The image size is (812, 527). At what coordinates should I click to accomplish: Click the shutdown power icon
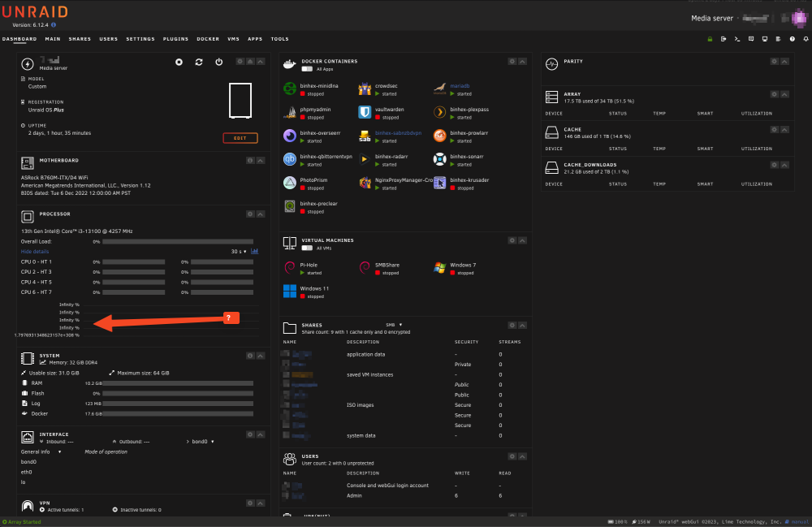219,63
